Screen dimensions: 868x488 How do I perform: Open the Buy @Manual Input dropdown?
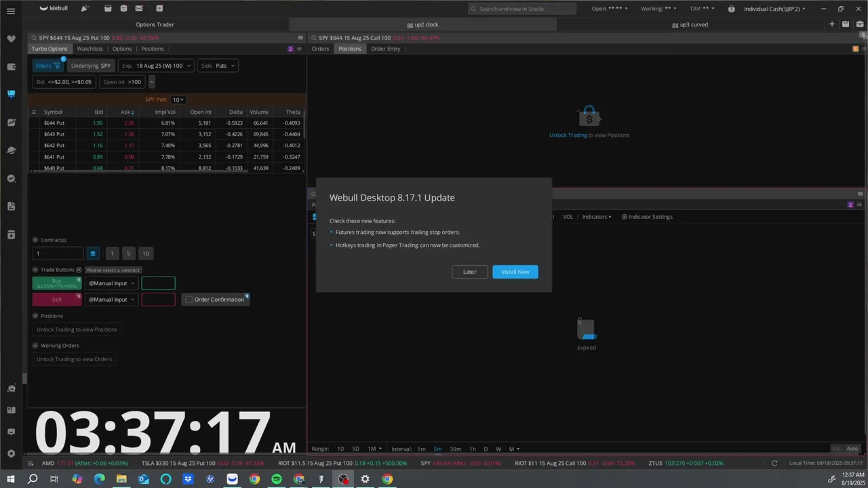(x=111, y=283)
